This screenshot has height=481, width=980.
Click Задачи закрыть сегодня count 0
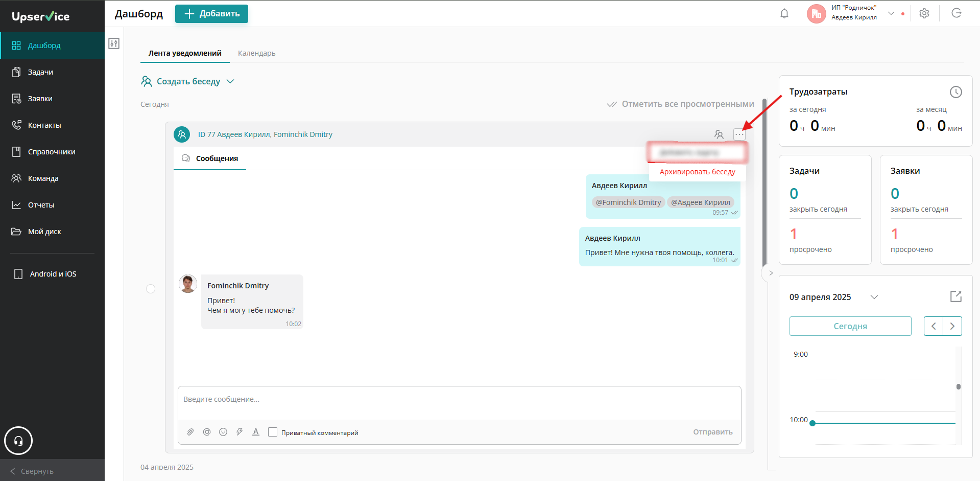tap(794, 194)
